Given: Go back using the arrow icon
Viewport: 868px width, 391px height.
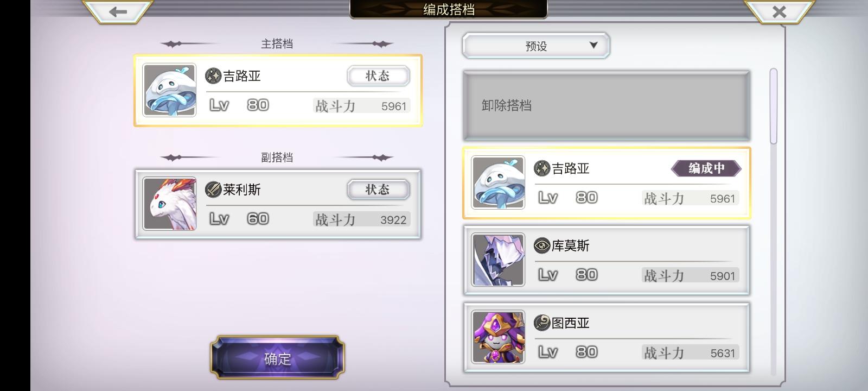Looking at the screenshot, I should [118, 11].
